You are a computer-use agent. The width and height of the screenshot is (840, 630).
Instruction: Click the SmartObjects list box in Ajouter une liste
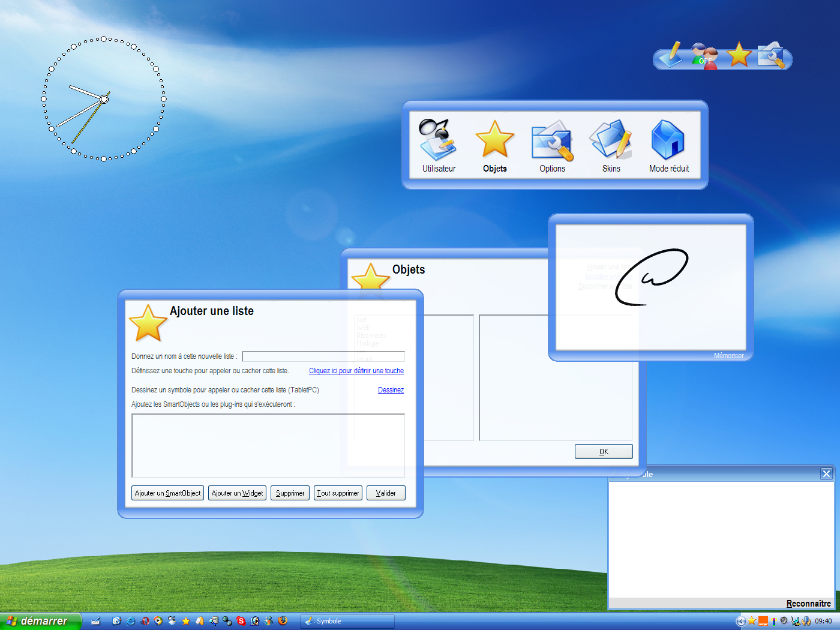point(268,446)
